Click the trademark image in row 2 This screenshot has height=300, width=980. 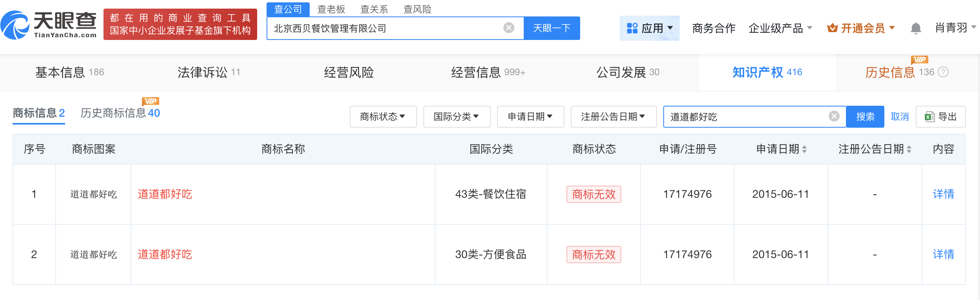point(93,255)
